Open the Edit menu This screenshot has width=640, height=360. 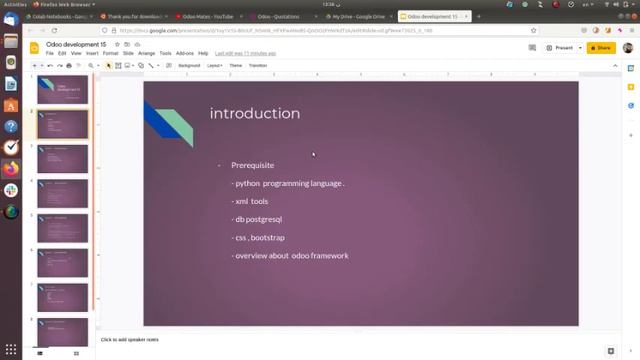tap(62, 53)
